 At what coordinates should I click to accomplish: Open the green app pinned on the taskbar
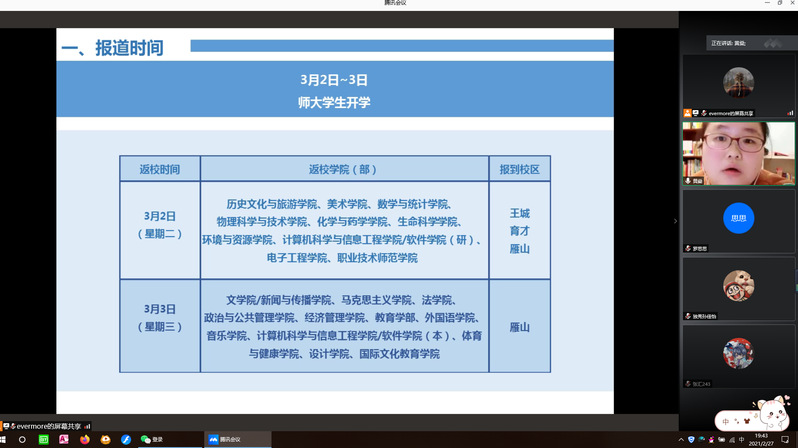(43, 439)
